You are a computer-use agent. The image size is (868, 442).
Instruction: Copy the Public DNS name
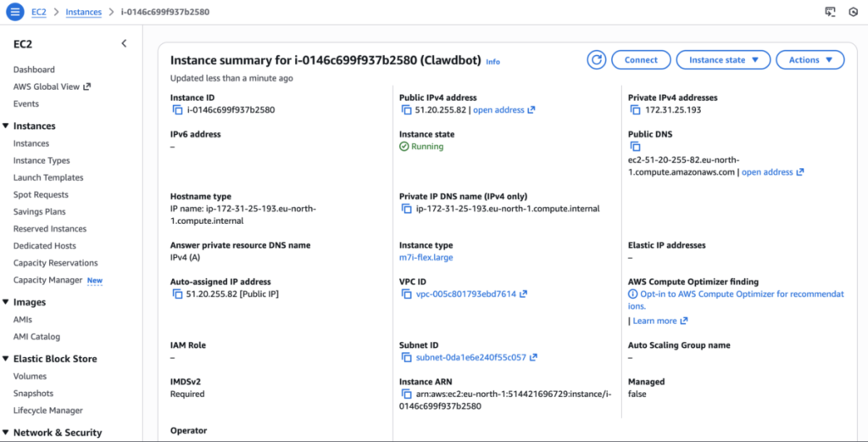(x=635, y=147)
